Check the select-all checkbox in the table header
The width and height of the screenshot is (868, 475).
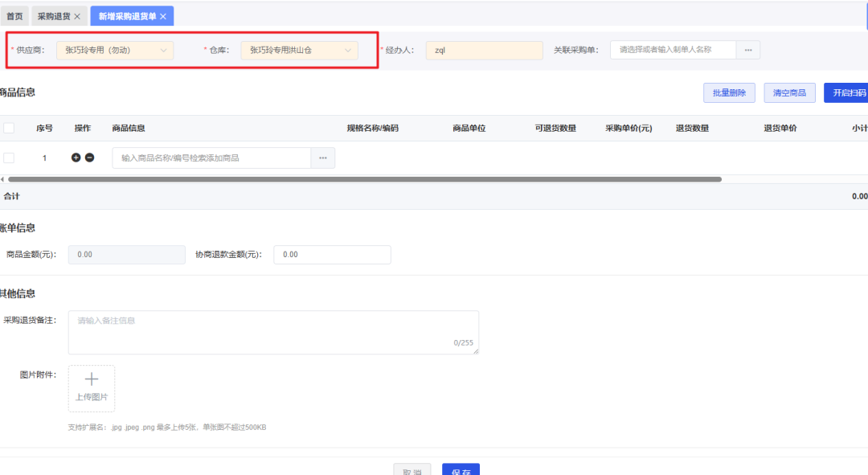[x=10, y=127]
